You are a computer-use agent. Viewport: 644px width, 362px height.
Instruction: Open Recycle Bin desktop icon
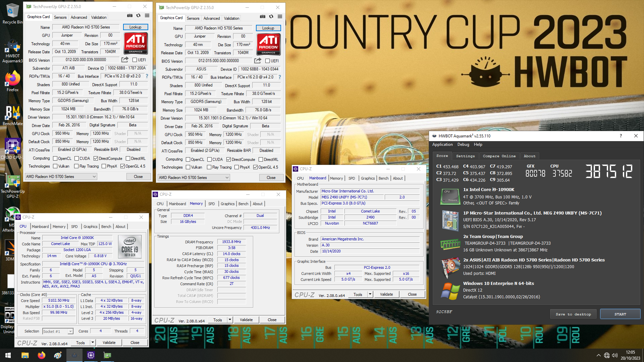pos(12,13)
